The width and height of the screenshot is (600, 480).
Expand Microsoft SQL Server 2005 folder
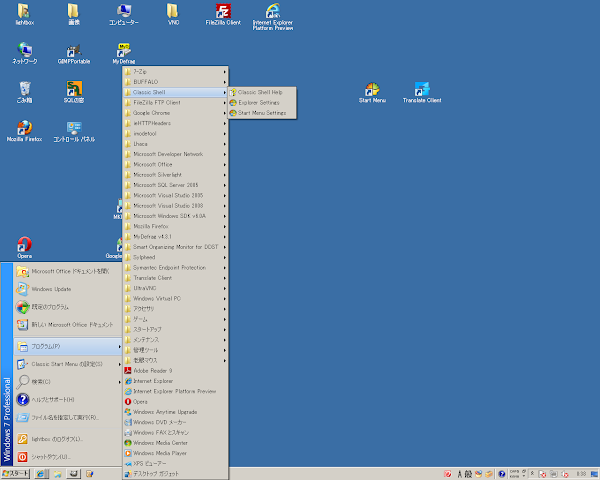pos(176,185)
